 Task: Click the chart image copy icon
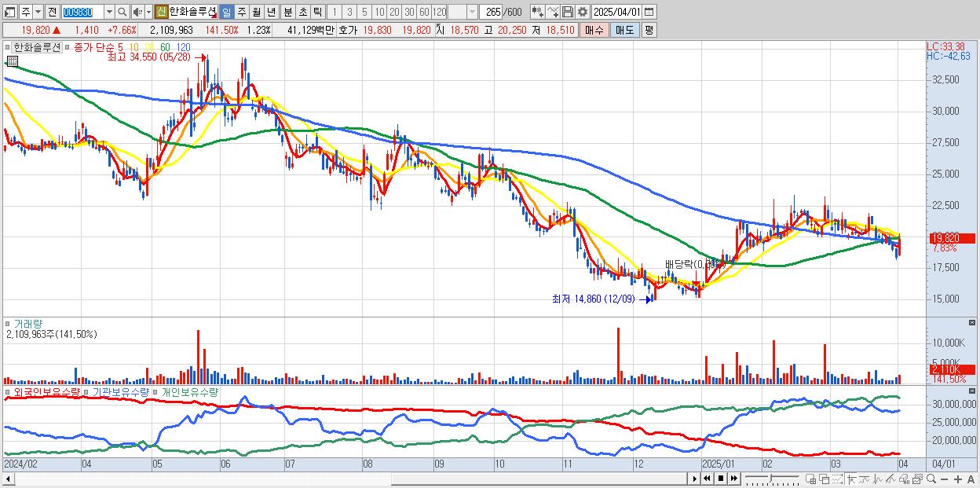pyautogui.click(x=917, y=479)
